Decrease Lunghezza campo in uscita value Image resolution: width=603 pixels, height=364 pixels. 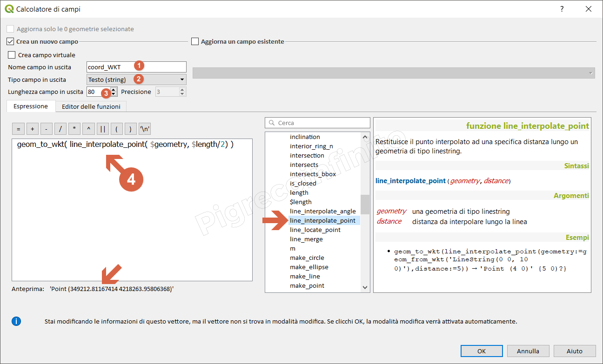tap(114, 94)
